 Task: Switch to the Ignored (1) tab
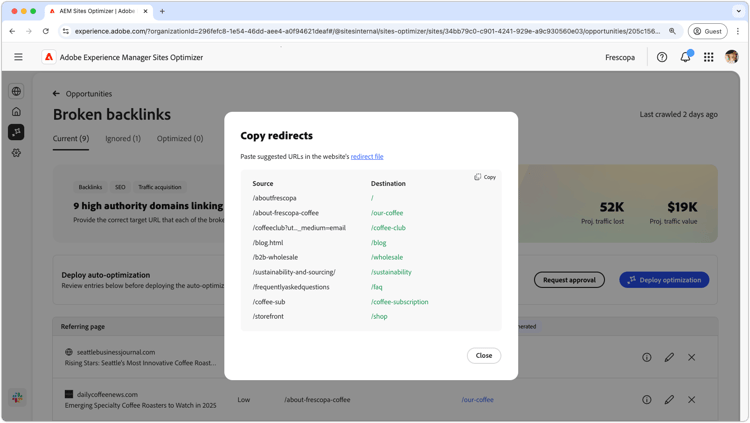[x=123, y=138]
